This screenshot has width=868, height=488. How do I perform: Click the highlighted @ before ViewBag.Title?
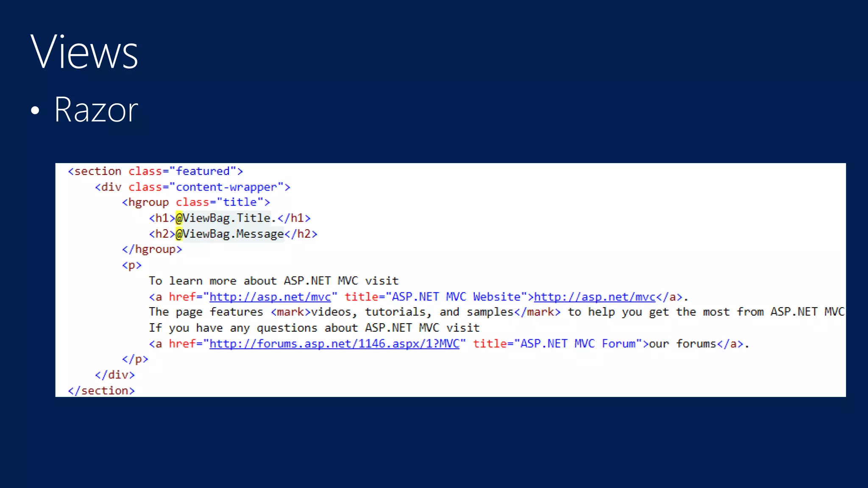point(179,218)
